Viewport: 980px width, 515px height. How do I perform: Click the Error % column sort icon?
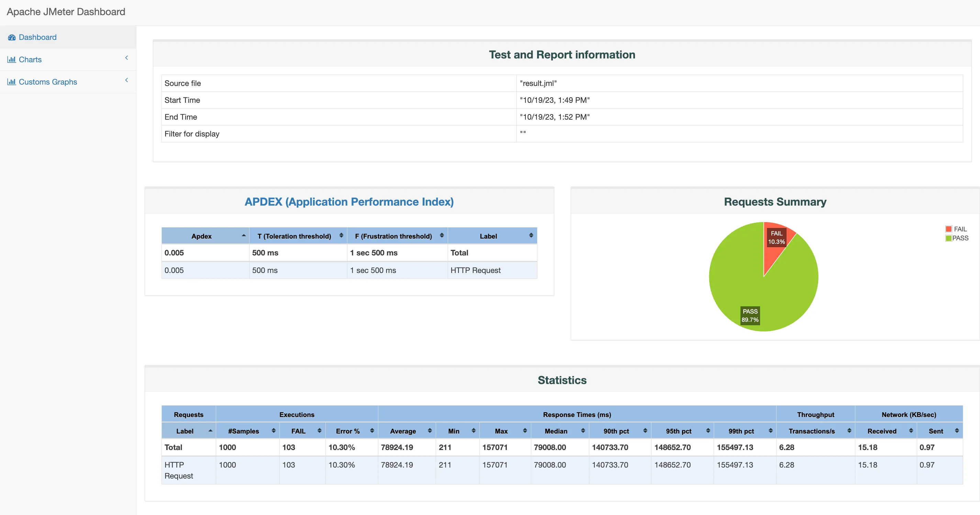[x=372, y=430]
